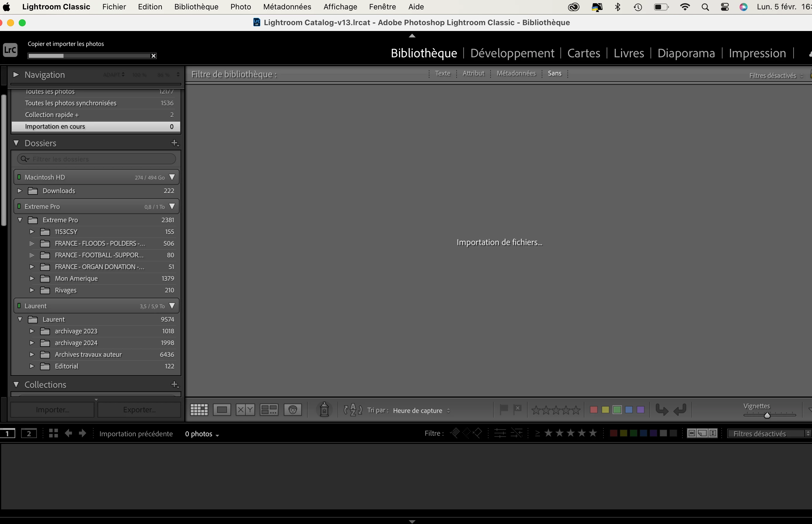
Task: Select the Painter spray can tool
Action: pos(324,409)
